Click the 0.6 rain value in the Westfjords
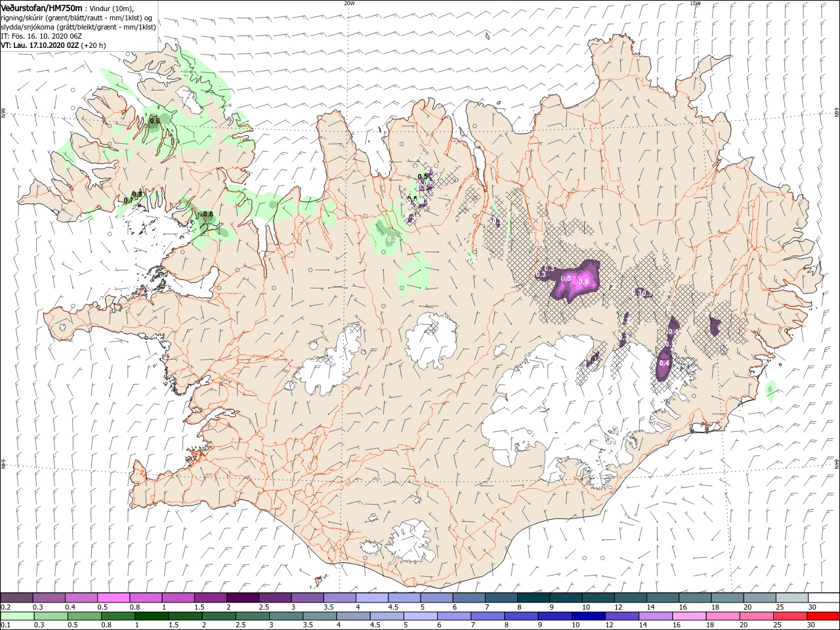The image size is (840, 630). [x=155, y=121]
